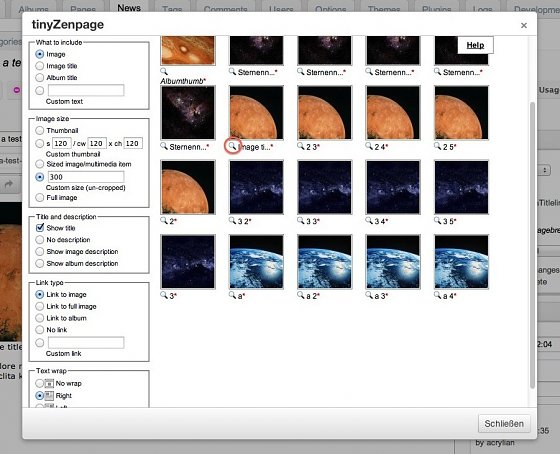The image size is (560, 454).
Task: Preview image '3 3' with its magnifier
Action: 301,220
